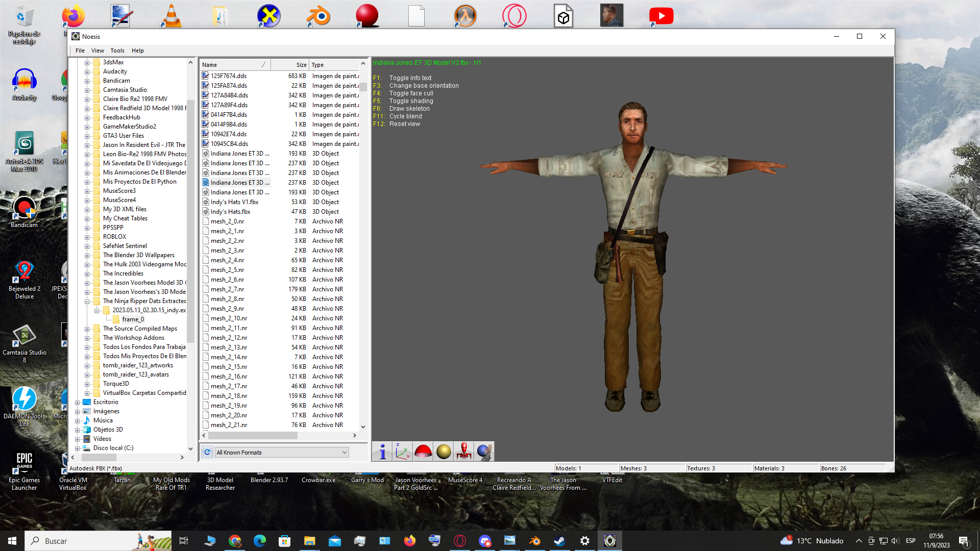Open Epic Games Launcher desktop icon
980x551 pixels.
tap(24, 471)
